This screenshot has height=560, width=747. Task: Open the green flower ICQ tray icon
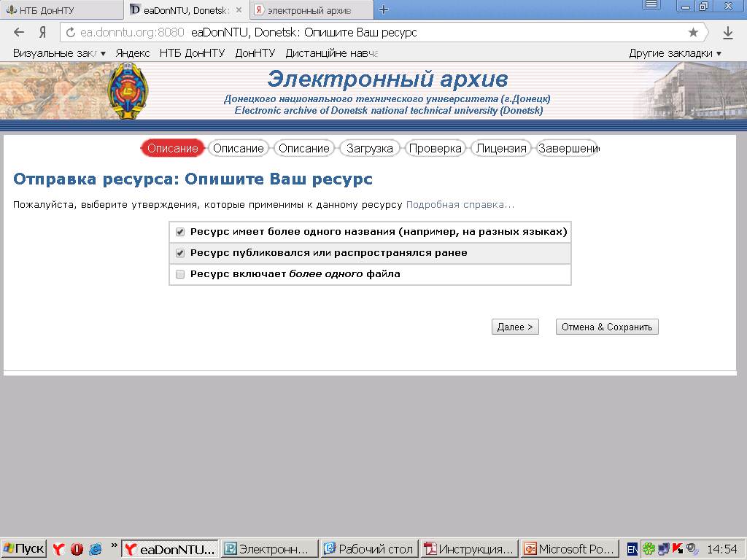click(x=648, y=549)
